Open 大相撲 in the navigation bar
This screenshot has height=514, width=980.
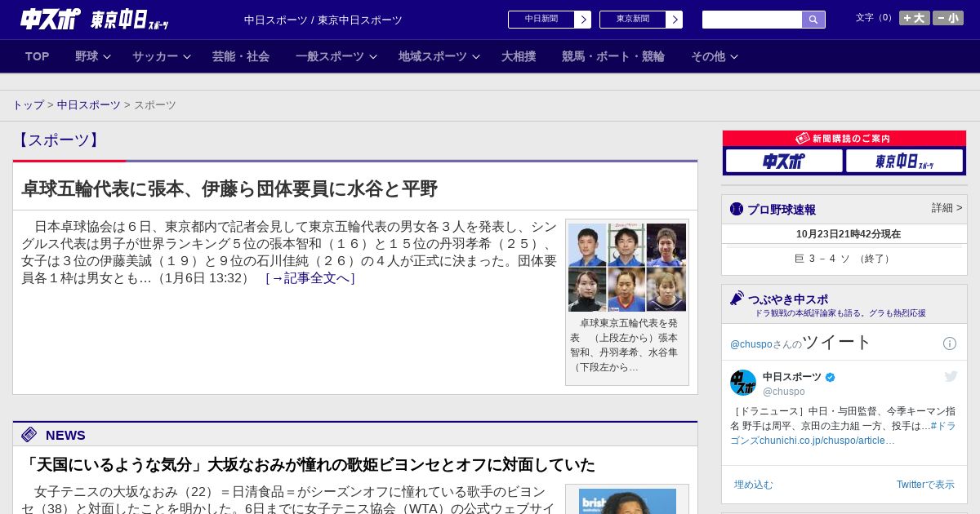[519, 56]
